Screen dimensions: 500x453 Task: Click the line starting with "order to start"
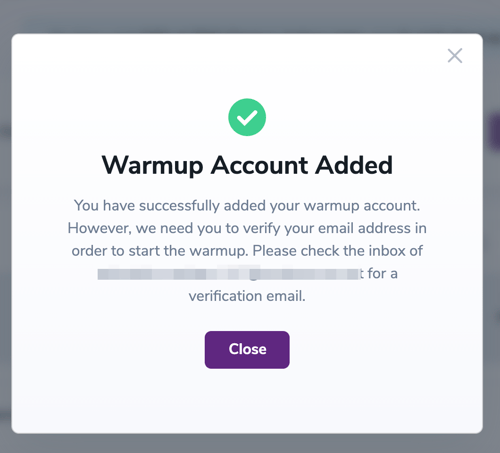pos(247,251)
